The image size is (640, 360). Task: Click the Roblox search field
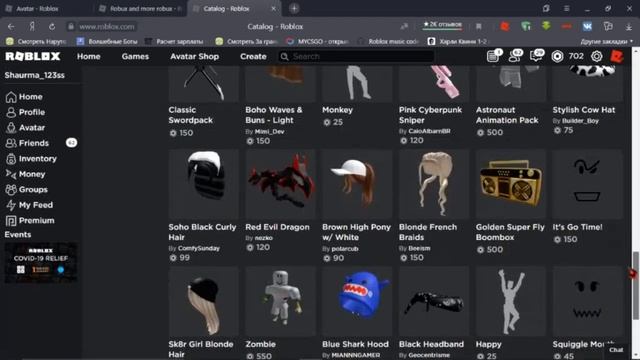point(356,56)
